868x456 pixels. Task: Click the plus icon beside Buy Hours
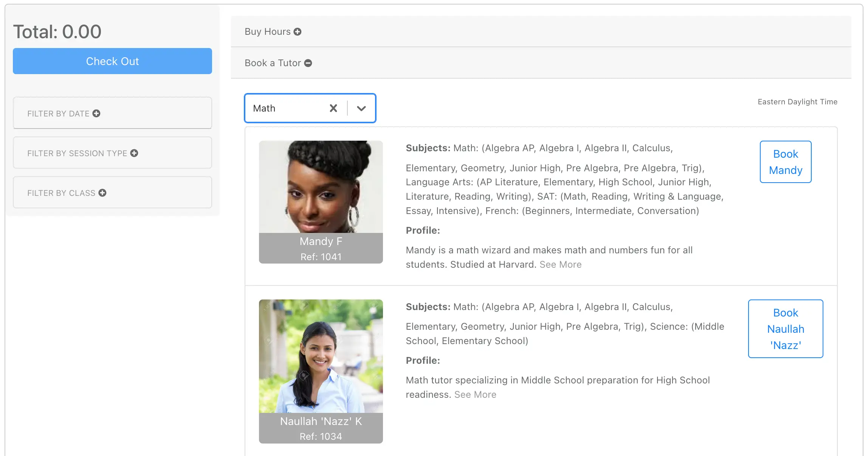pyautogui.click(x=298, y=32)
